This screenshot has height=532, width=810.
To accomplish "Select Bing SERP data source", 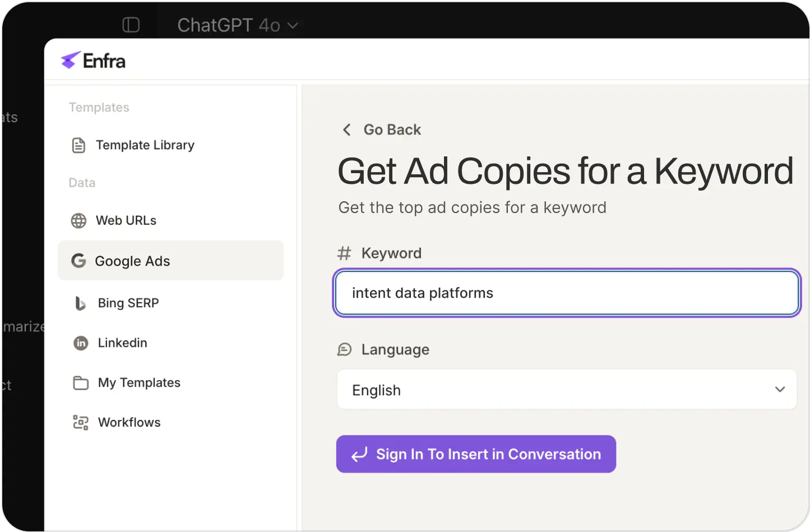I will tap(128, 303).
